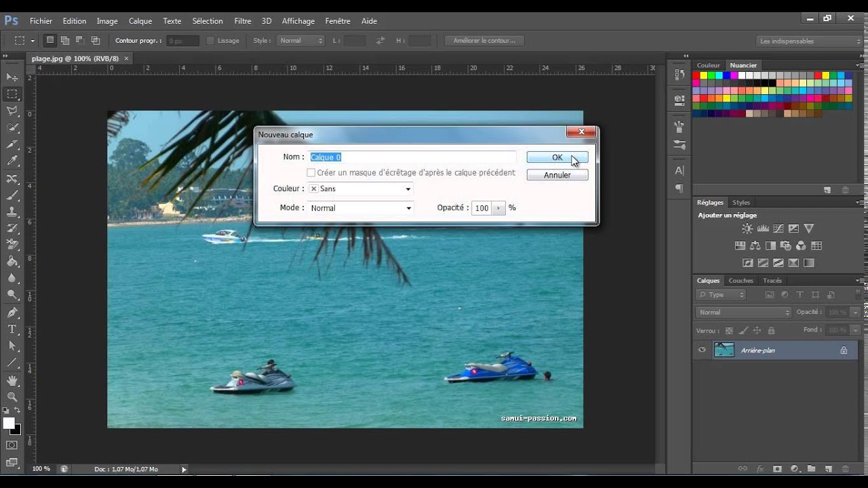Click the layer style fx icon

point(760,468)
